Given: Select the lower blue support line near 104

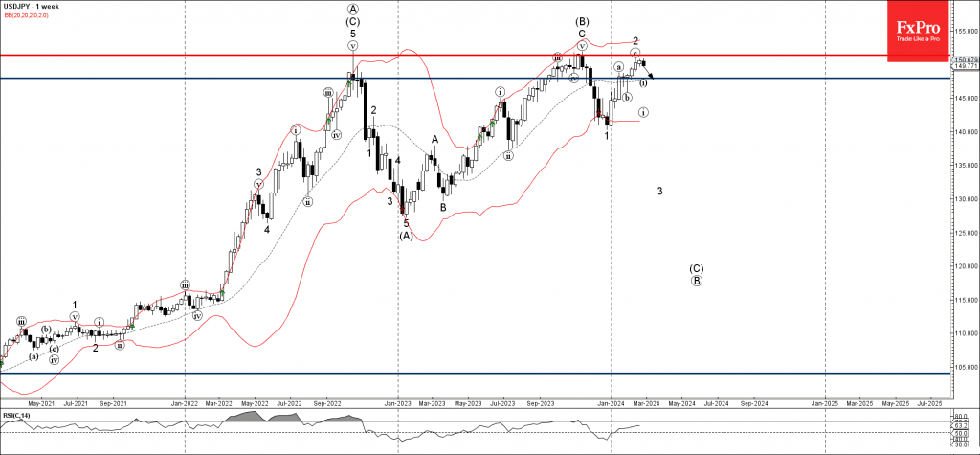Looking at the screenshot, I should point(475,373).
